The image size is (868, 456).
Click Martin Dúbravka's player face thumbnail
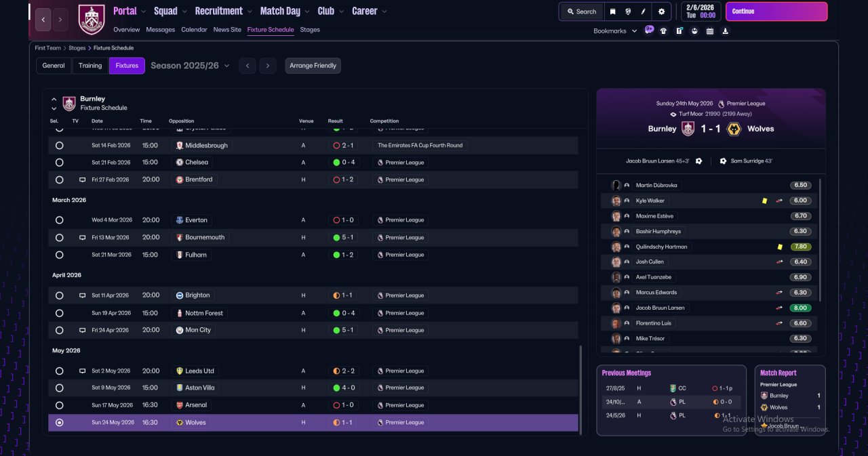(x=616, y=185)
